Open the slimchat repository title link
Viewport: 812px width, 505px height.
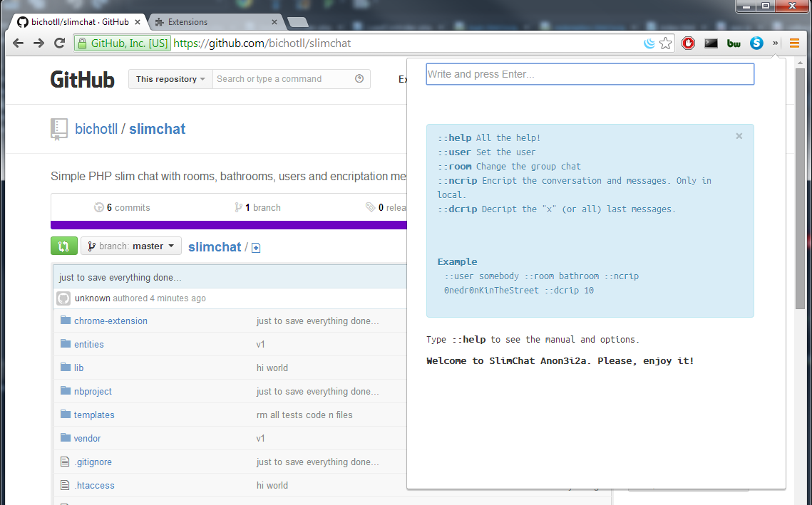(x=157, y=129)
